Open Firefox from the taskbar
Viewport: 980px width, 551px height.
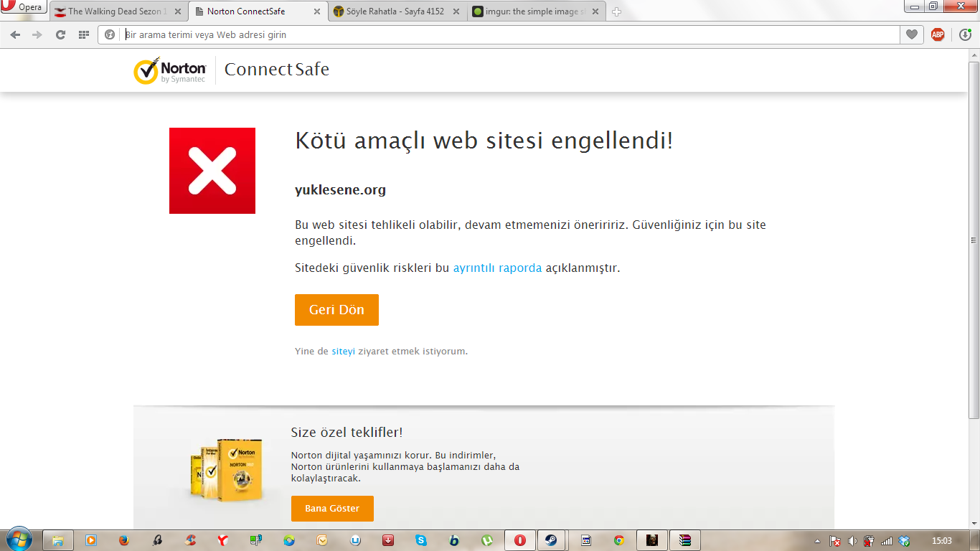click(124, 540)
